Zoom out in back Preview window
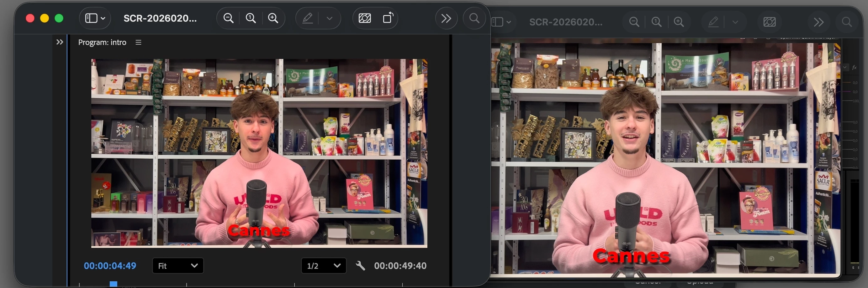The width and height of the screenshot is (868, 288). (x=634, y=22)
